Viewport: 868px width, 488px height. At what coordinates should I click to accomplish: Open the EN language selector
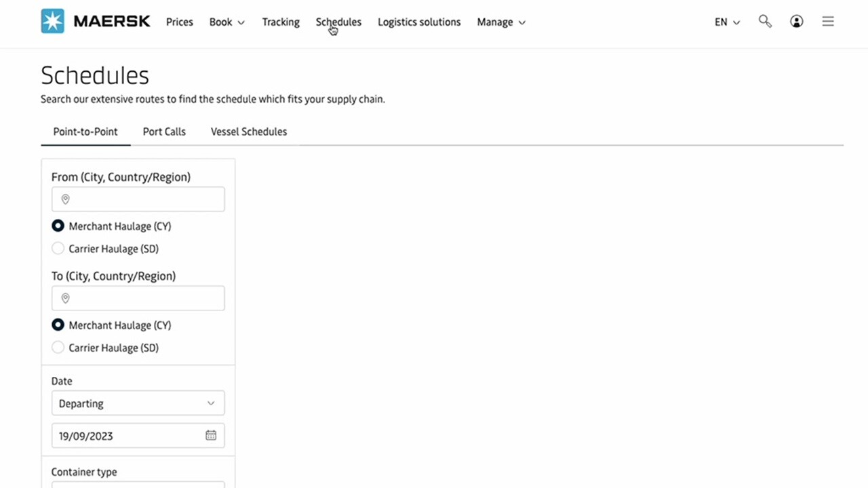point(727,22)
